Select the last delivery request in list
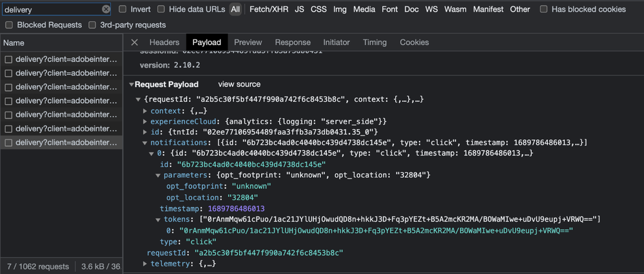644x274 pixels. pyautogui.click(x=66, y=142)
